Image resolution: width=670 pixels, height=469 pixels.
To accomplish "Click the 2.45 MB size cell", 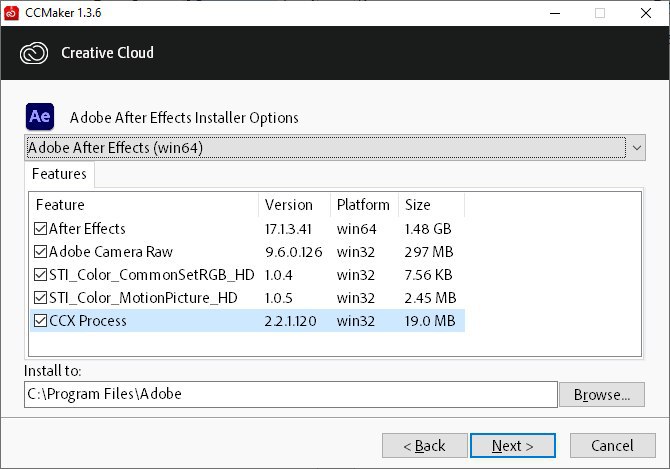I will (430, 298).
